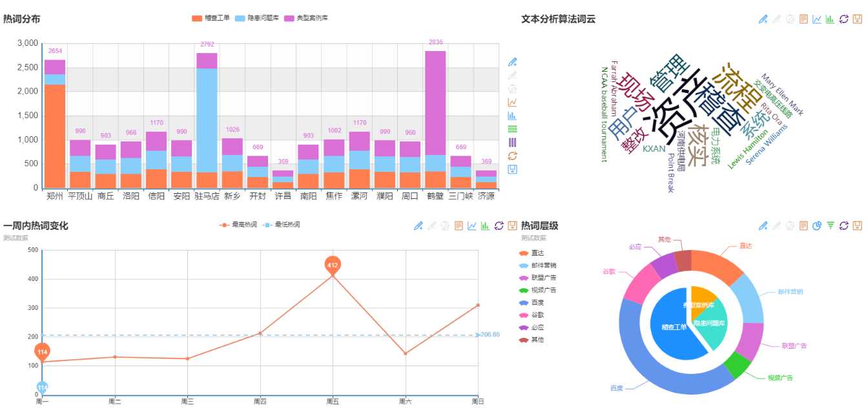868x414 pixels.
Task: Toggle 直达 in the 热词层级 legend
Action: tap(532, 253)
